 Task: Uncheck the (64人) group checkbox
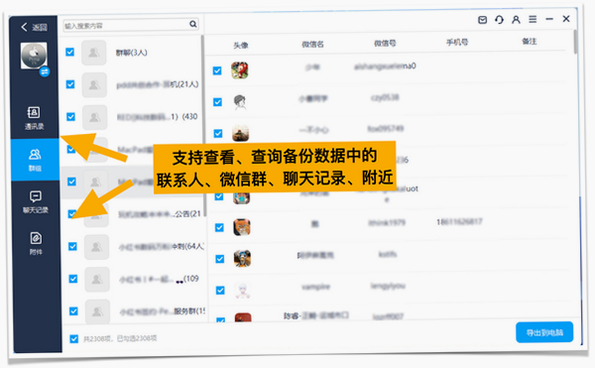[73, 247]
